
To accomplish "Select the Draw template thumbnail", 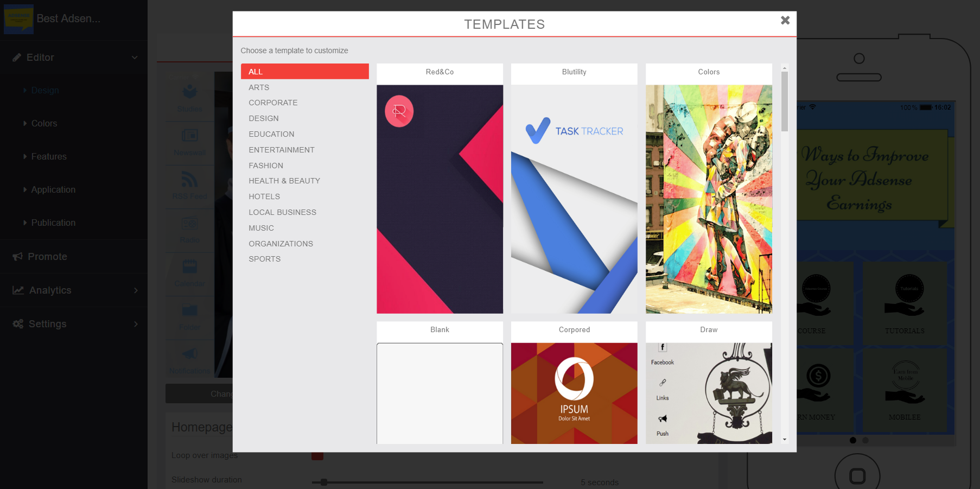I will click(709, 393).
